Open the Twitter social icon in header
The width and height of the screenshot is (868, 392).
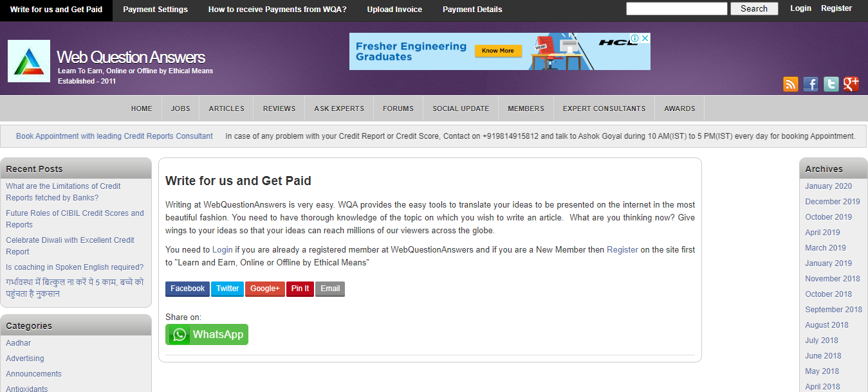(831, 84)
